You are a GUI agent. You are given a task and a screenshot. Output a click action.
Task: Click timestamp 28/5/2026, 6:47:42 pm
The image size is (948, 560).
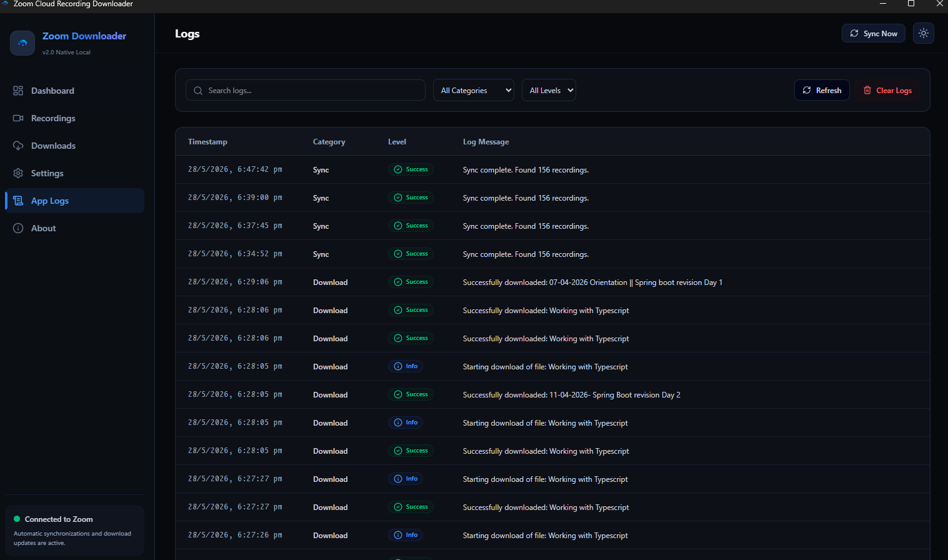click(x=235, y=169)
